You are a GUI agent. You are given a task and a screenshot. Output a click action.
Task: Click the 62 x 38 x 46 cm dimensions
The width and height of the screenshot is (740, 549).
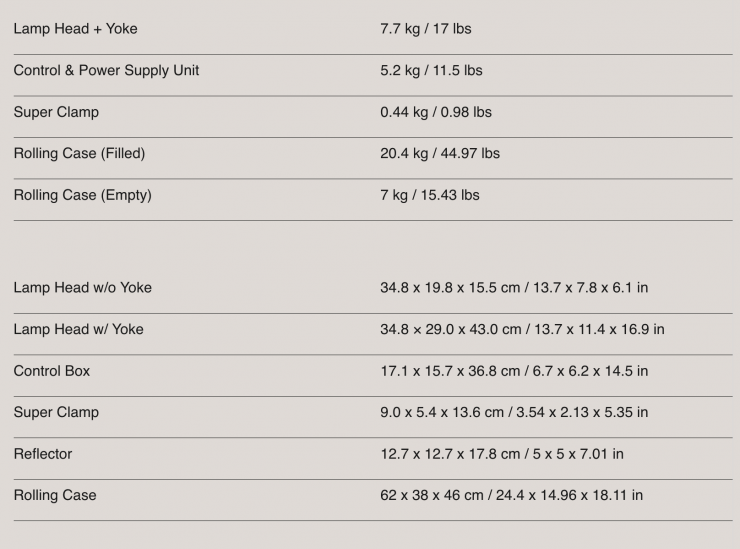[511, 495]
